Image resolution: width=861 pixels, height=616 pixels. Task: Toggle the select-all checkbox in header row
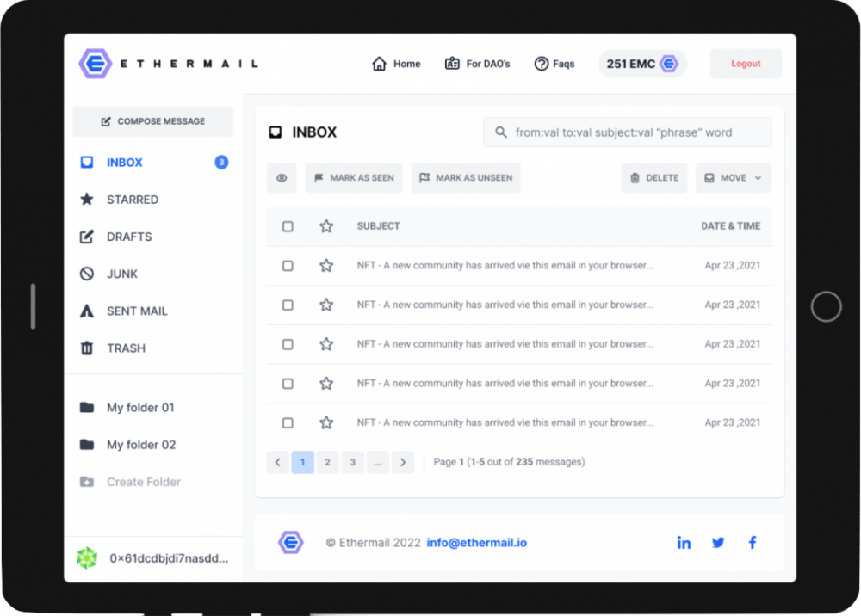288,226
